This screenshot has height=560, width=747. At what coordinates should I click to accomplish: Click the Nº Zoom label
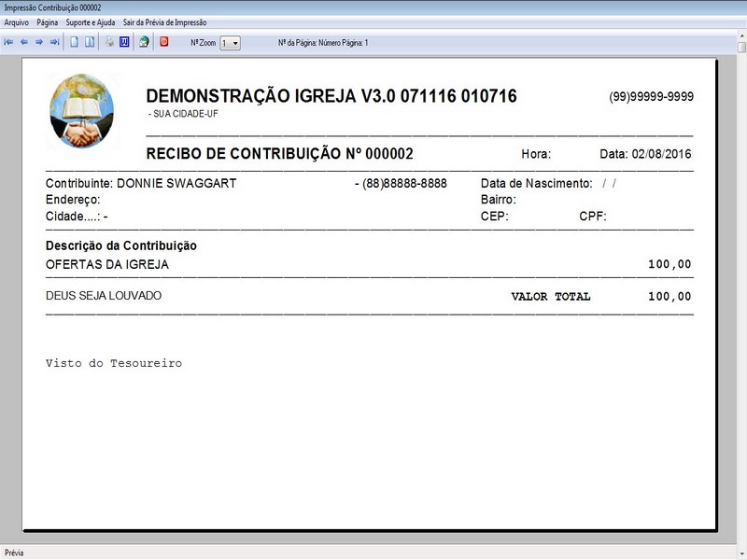(x=203, y=43)
